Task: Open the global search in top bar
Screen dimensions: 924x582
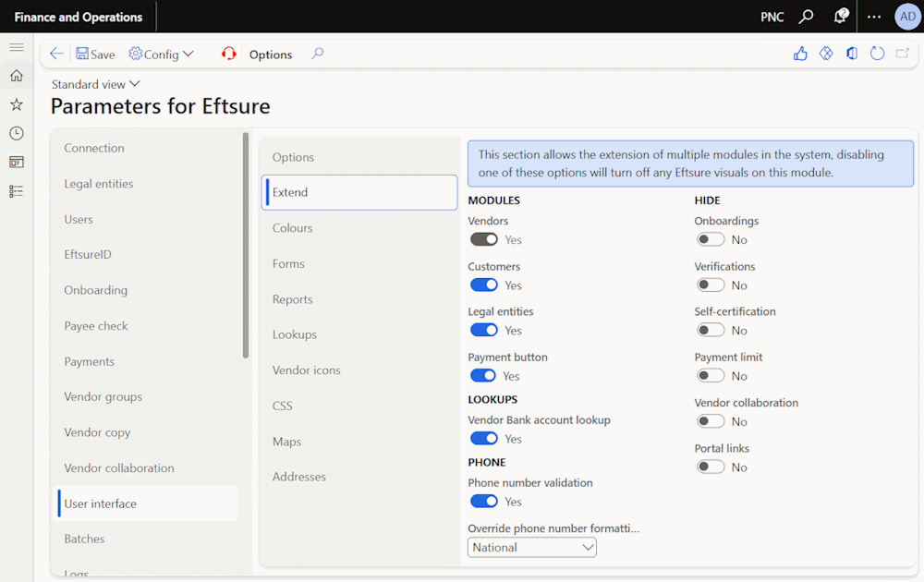Action: (x=806, y=17)
